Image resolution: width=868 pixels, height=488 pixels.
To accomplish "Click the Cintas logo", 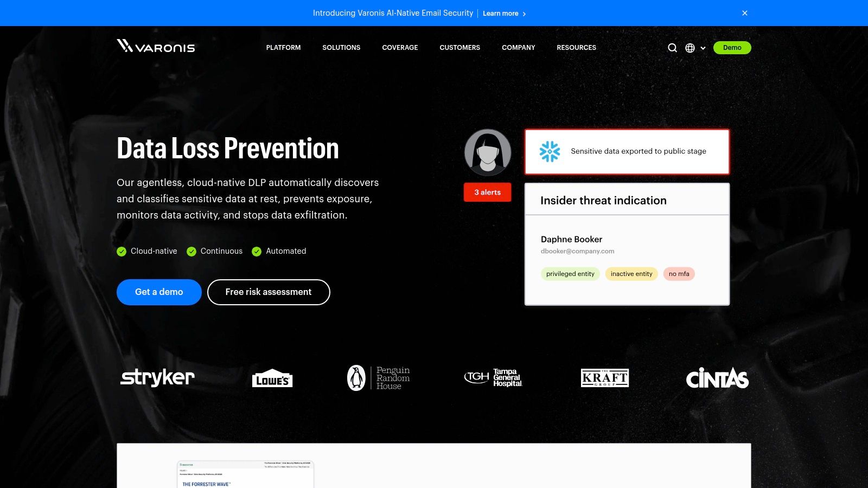I will coord(717,380).
